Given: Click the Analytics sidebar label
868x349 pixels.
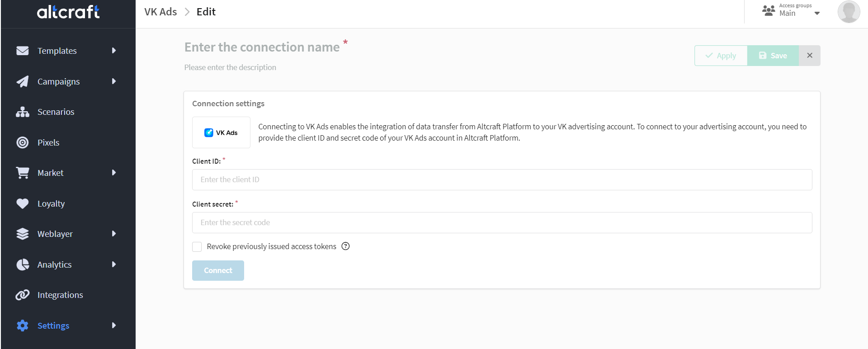Looking at the screenshot, I should pyautogui.click(x=55, y=264).
